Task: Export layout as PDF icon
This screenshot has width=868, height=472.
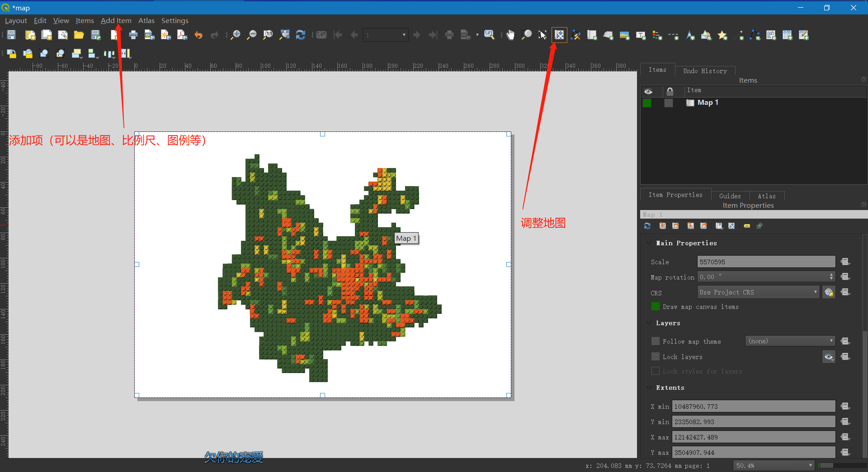Action: 182,35
